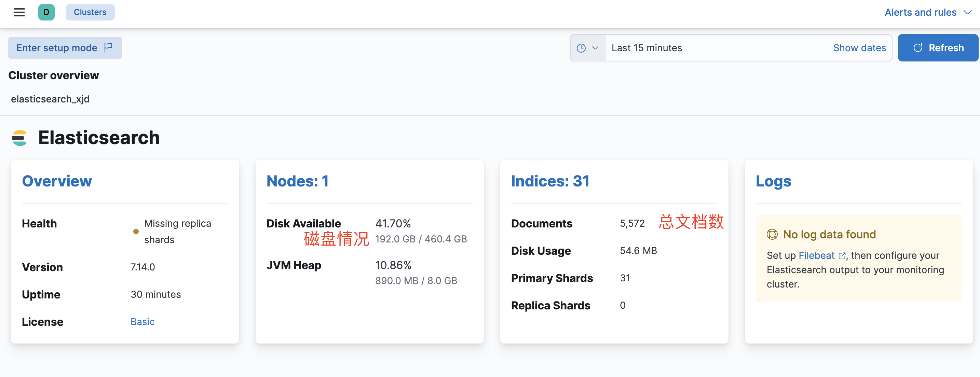980x377 pixels.
Task: Click the Cluster overview heading
Action: click(x=54, y=75)
